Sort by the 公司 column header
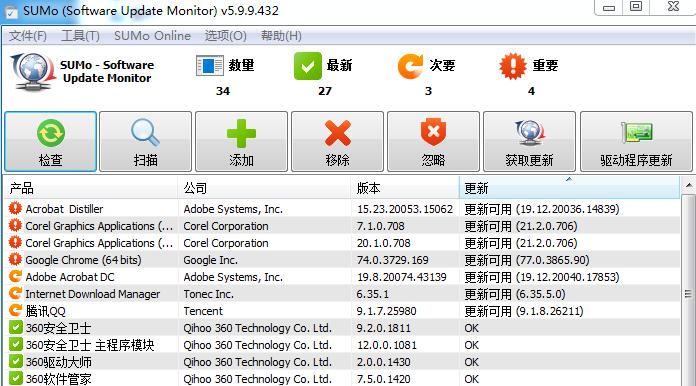Viewport: 696px width, 386px height. (264, 188)
